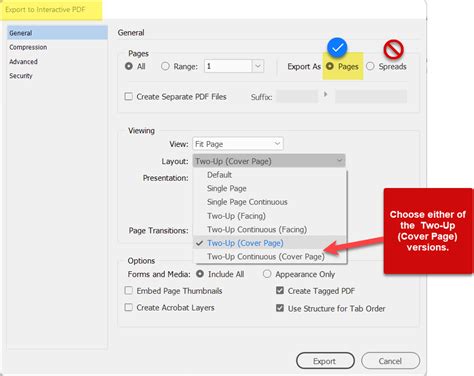Click the page Range input field
The height and width of the screenshot is (376, 474).
pyautogui.click(x=228, y=66)
